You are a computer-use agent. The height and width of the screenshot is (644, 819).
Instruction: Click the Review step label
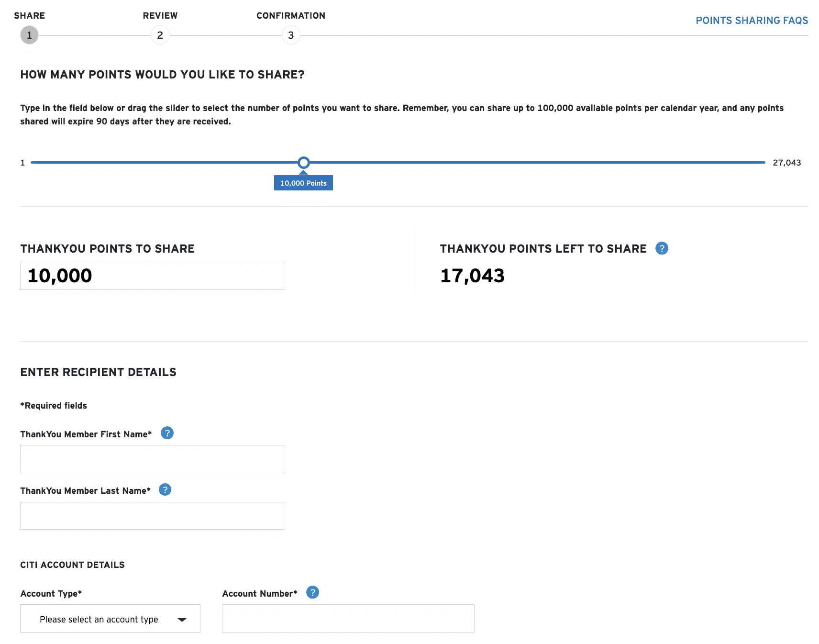pos(160,16)
